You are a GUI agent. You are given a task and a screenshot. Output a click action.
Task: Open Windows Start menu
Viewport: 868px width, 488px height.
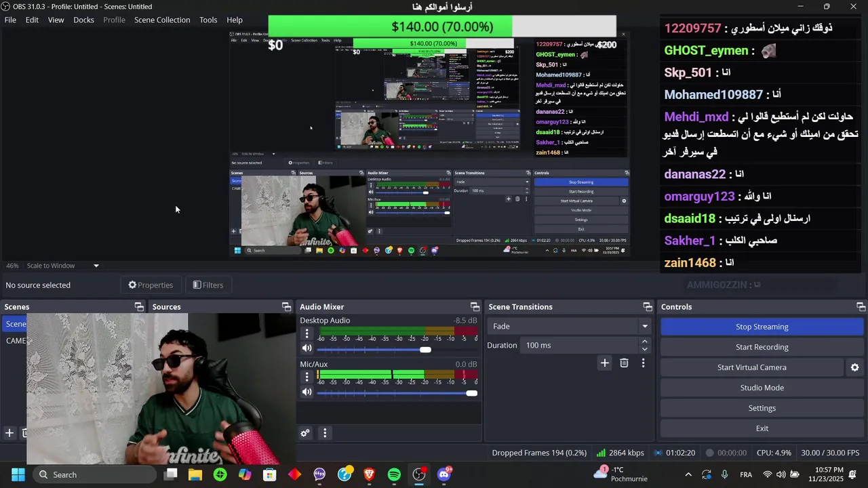coord(18,474)
